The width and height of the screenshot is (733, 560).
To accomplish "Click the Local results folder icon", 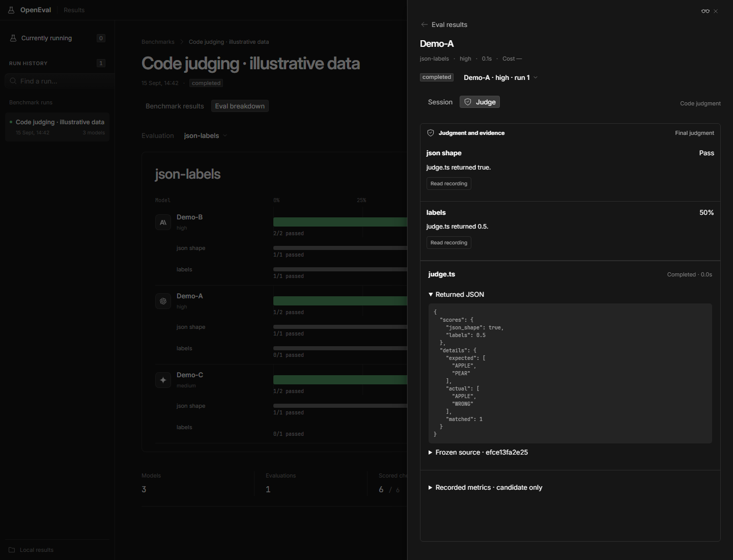I will tap(12, 550).
